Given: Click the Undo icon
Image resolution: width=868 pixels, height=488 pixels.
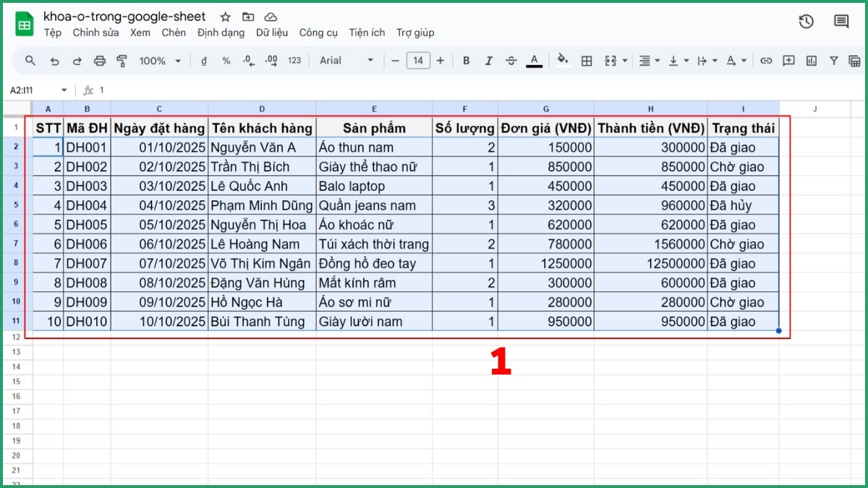Looking at the screenshot, I should (x=54, y=61).
